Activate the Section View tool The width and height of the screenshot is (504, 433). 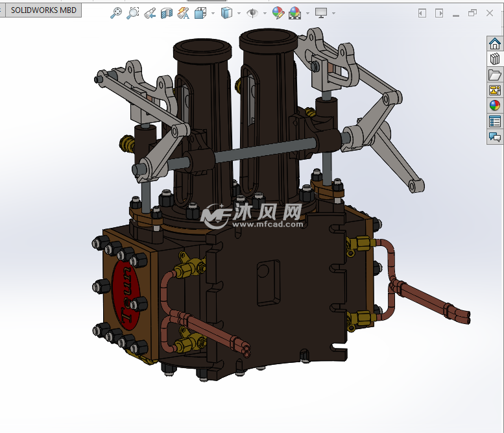[x=167, y=12]
